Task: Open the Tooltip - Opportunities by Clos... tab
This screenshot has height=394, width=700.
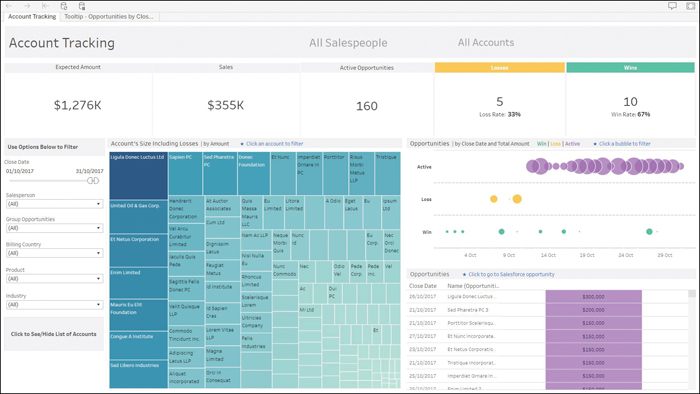Action: coord(109,17)
